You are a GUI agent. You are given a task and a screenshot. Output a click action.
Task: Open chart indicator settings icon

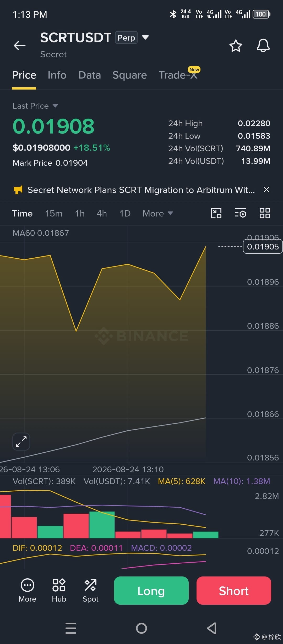240,213
